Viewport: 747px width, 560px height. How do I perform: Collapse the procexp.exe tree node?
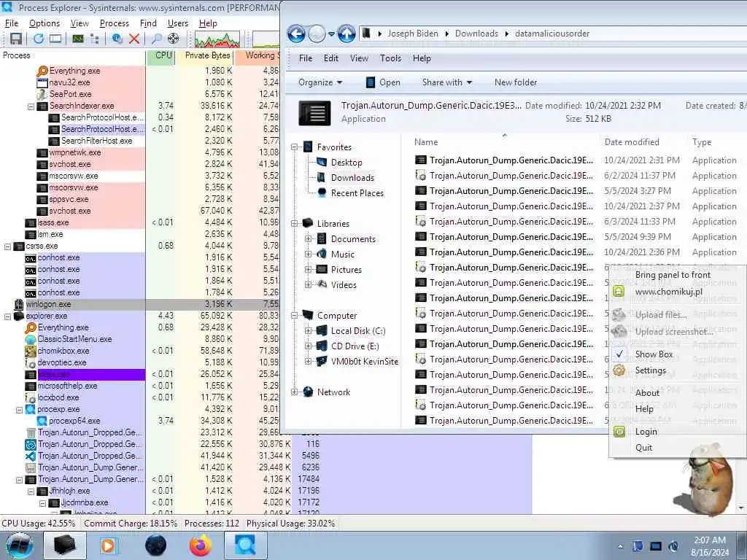click(20, 410)
